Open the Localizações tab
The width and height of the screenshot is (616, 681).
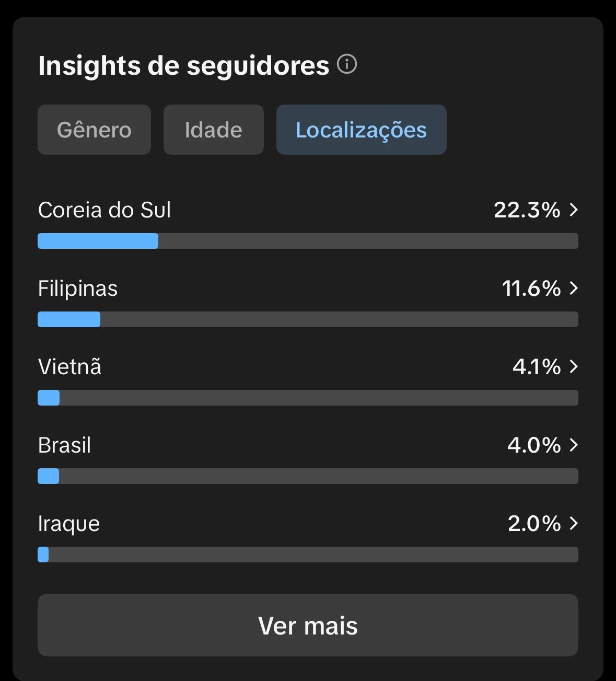[x=361, y=130]
